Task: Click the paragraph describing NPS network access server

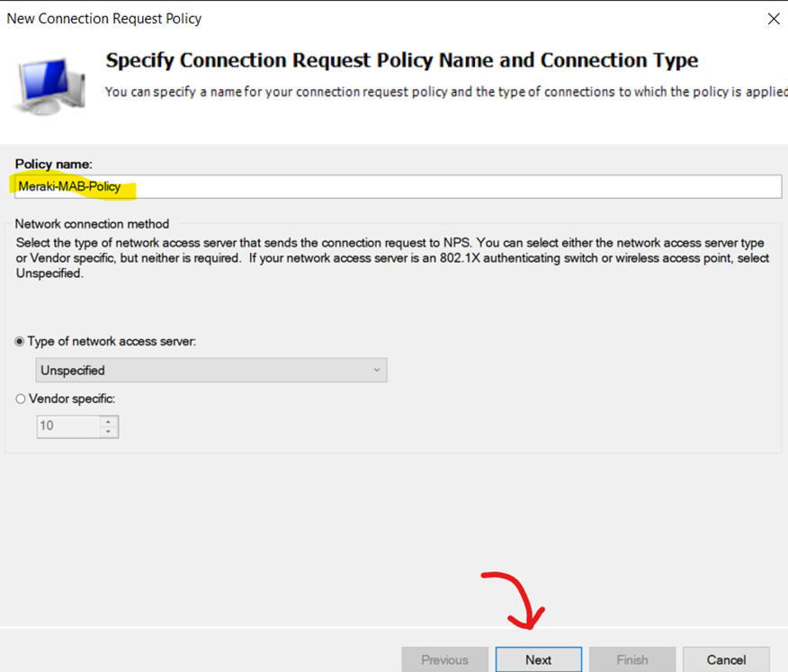Action: point(392,258)
